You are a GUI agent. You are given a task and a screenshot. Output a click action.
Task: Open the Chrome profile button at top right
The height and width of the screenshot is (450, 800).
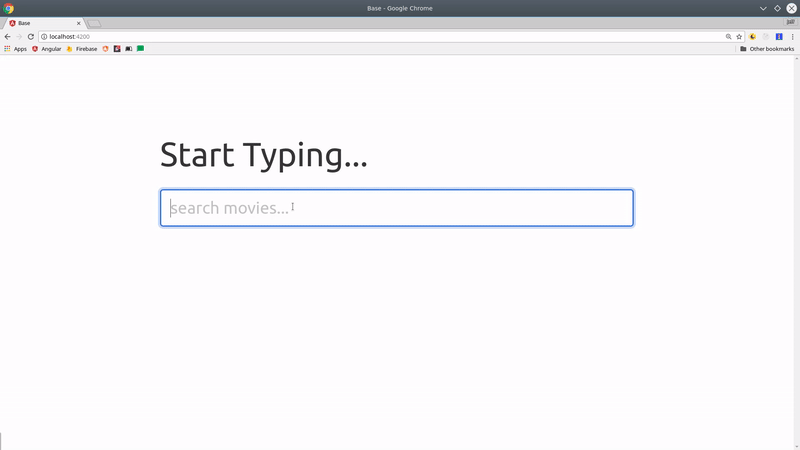pyautogui.click(x=790, y=21)
